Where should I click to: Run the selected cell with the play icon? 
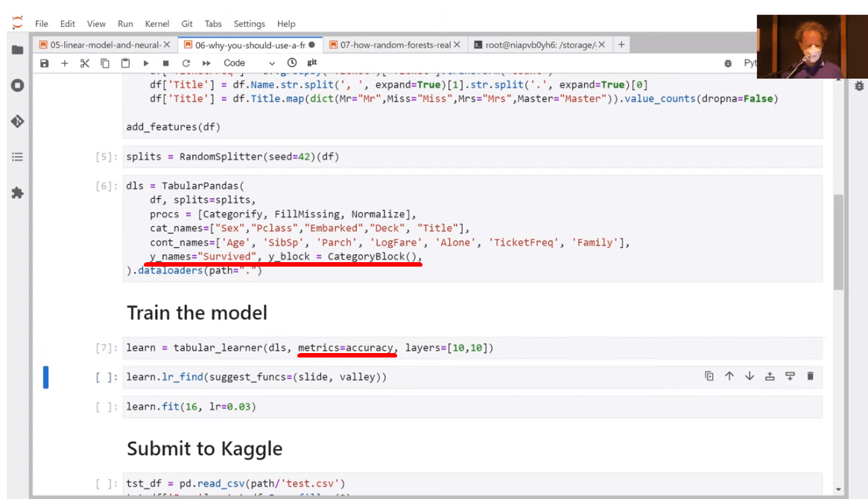coord(146,63)
